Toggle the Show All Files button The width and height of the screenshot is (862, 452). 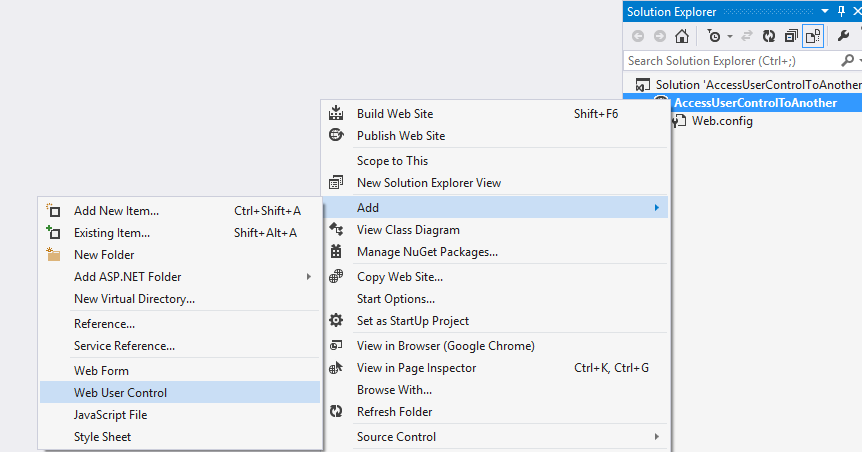[813, 36]
